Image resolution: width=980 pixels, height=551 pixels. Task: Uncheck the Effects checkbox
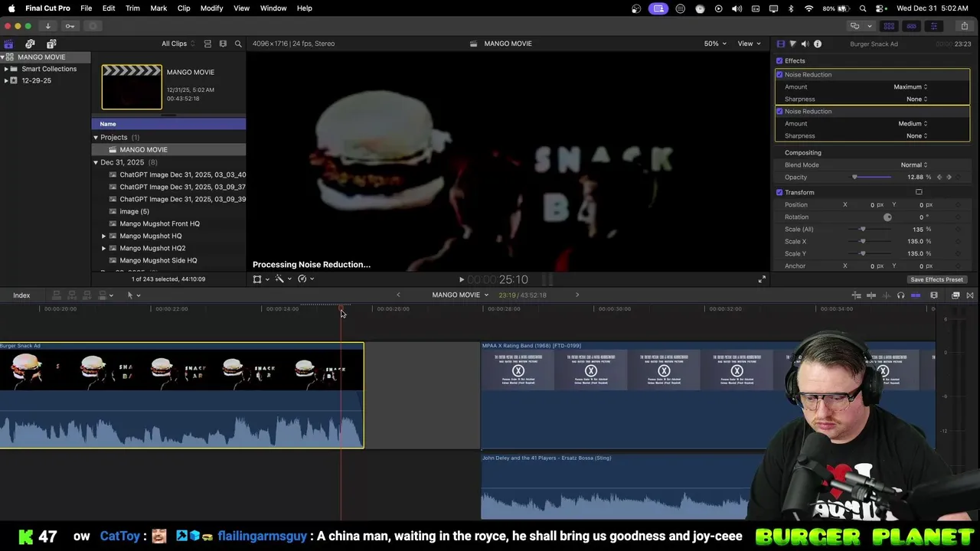(x=779, y=60)
